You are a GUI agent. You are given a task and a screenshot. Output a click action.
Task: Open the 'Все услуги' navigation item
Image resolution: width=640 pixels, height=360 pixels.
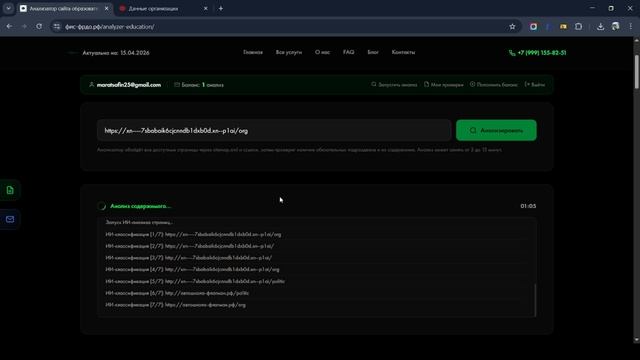click(x=289, y=52)
